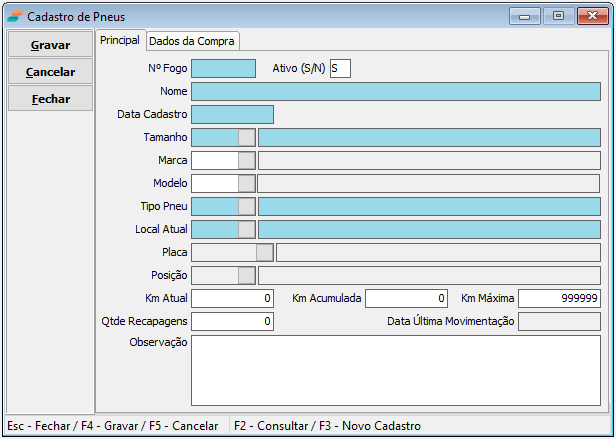This screenshot has width=616, height=439.
Task: Click into the Nome text field
Action: [395, 91]
